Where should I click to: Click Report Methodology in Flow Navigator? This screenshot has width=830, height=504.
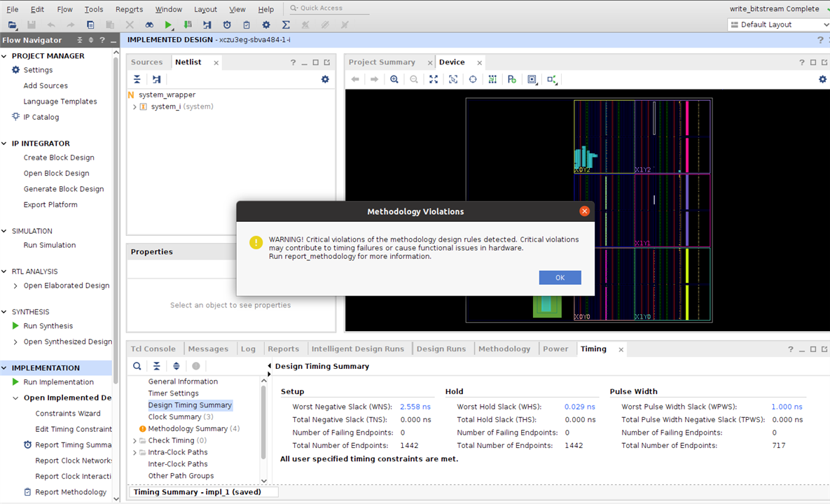coord(71,492)
